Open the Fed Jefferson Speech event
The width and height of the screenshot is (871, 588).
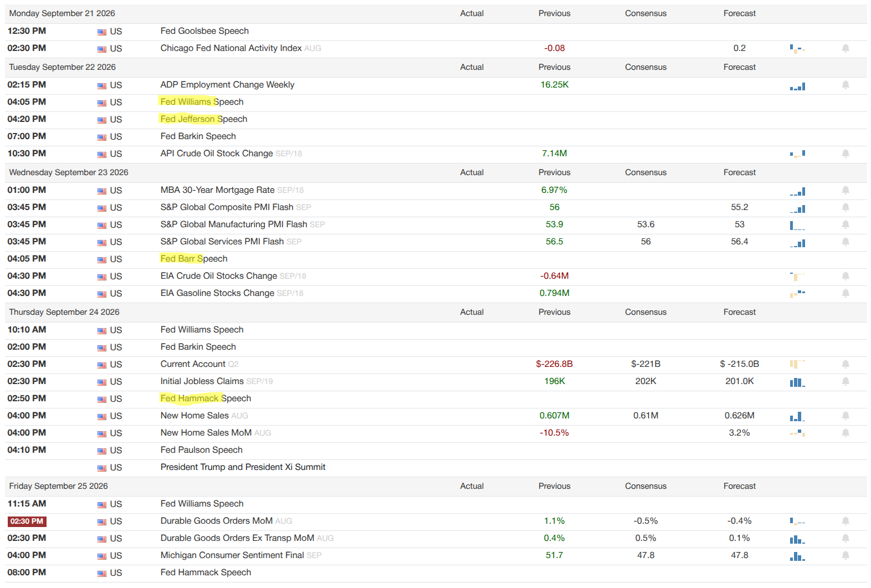(x=204, y=119)
